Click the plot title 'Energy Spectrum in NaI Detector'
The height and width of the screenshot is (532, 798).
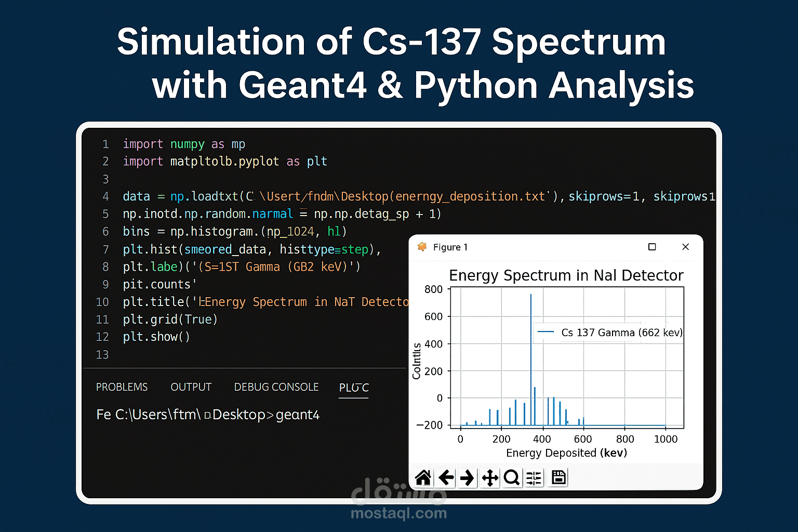click(x=566, y=275)
